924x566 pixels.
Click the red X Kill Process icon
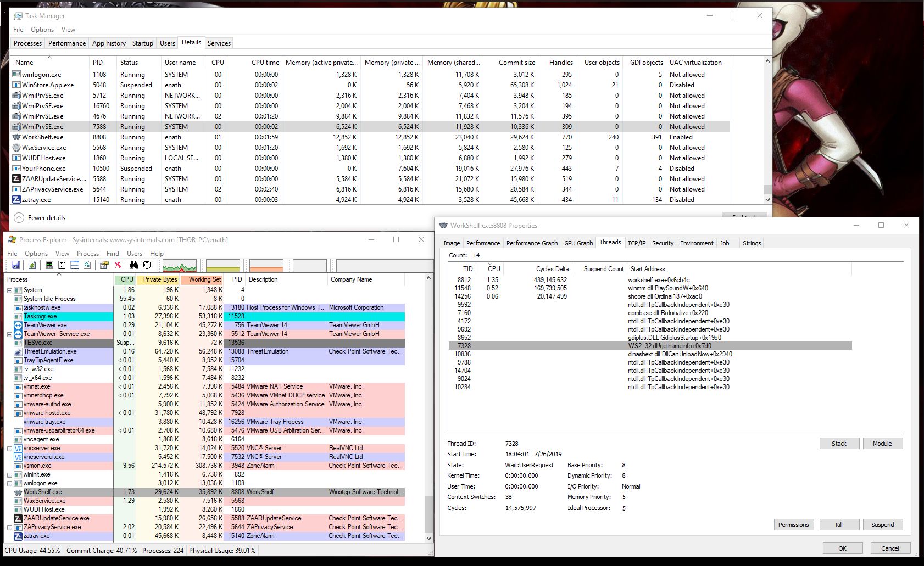click(118, 265)
